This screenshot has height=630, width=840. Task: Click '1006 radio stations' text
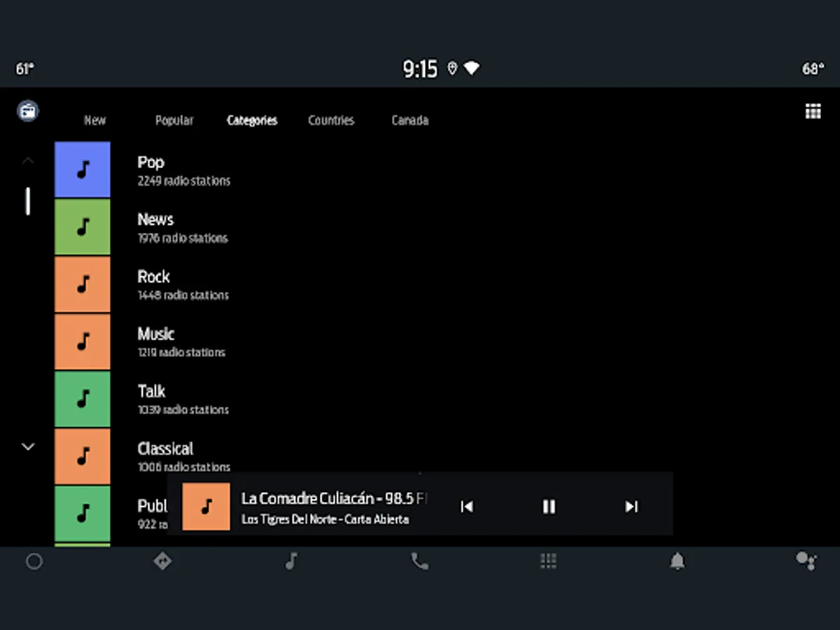[183, 468]
